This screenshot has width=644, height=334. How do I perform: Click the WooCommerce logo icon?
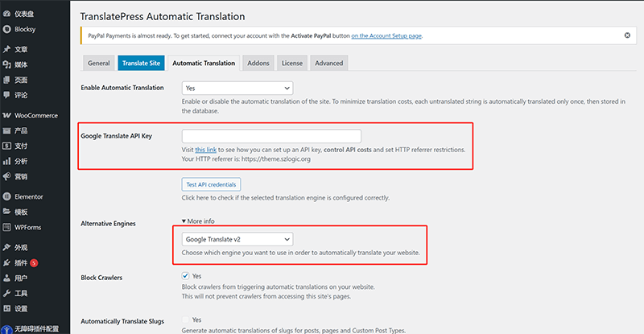(x=6, y=115)
